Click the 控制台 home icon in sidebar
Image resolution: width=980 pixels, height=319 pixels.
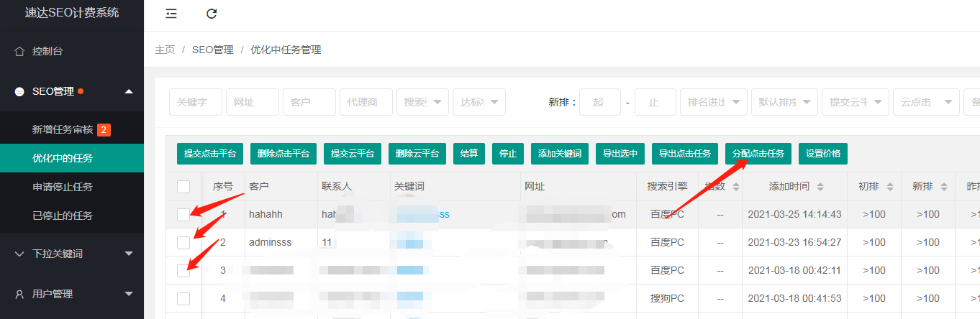19,51
